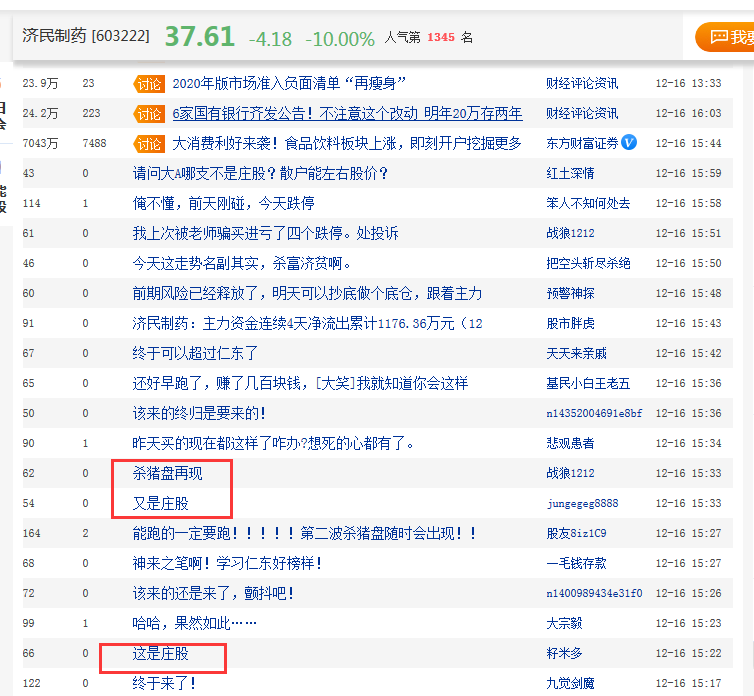754x696 pixels.
Task: Click author 东方财富证券
Action: point(582,143)
